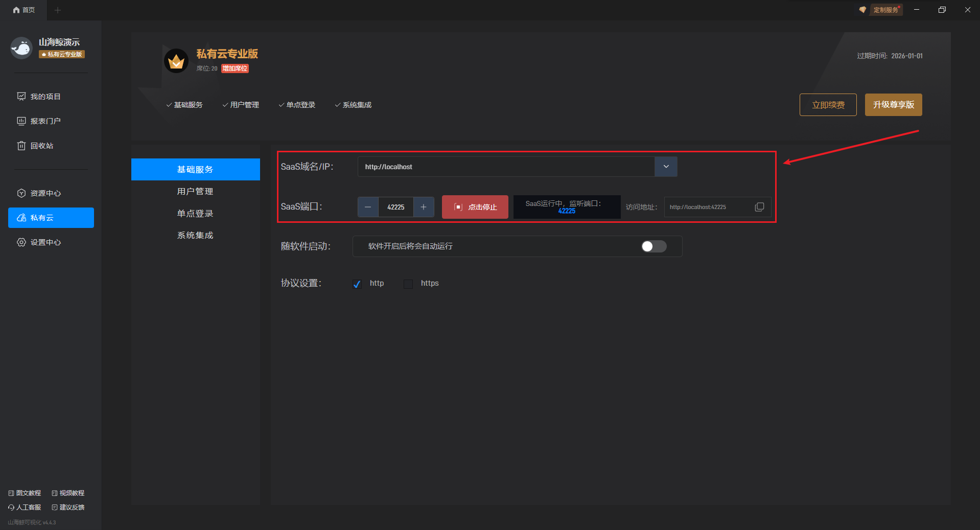Click the port value 42225 field
The image size is (980, 530).
click(396, 207)
